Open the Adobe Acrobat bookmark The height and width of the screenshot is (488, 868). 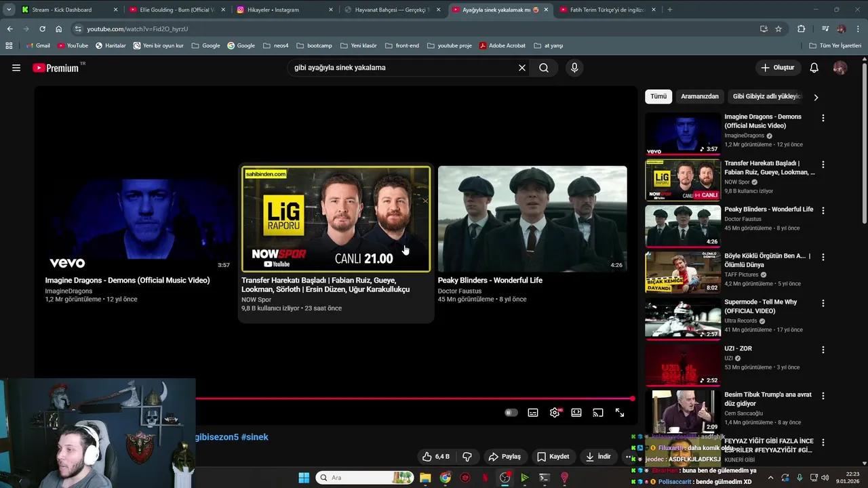coord(502,45)
